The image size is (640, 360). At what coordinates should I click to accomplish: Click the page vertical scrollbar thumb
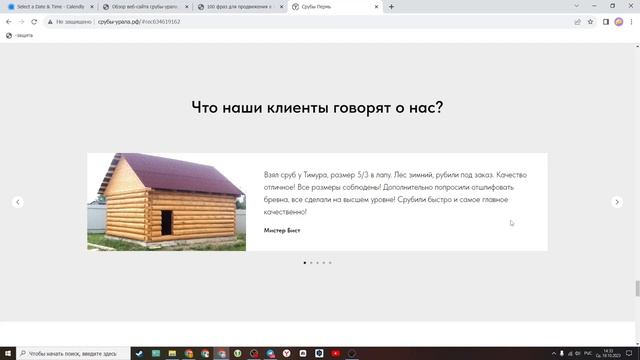(x=637, y=288)
